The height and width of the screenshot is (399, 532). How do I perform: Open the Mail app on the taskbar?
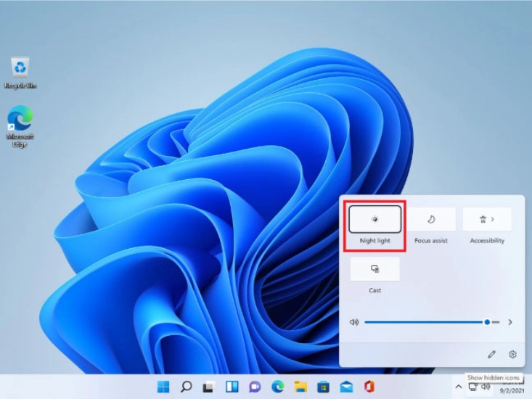(x=346, y=387)
